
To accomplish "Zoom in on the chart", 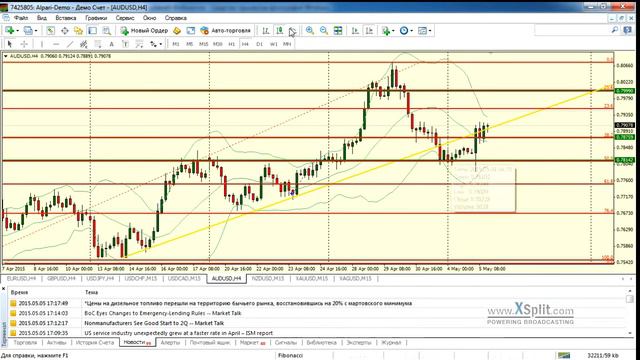I will [x=310, y=31].
